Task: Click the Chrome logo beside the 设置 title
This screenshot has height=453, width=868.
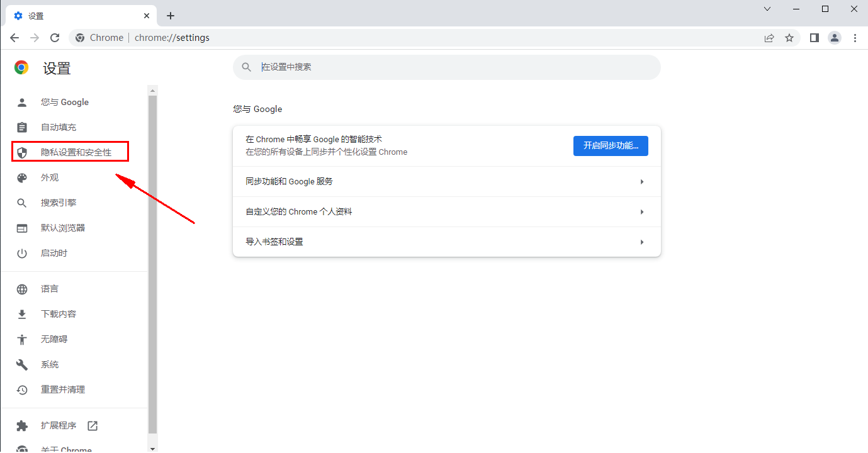Action: [x=22, y=68]
